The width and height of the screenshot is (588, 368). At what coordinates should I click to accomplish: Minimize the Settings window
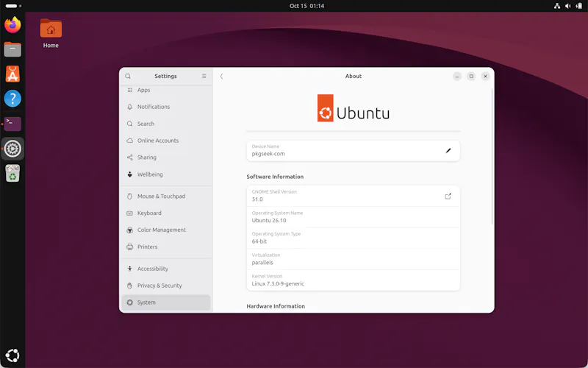(456, 77)
